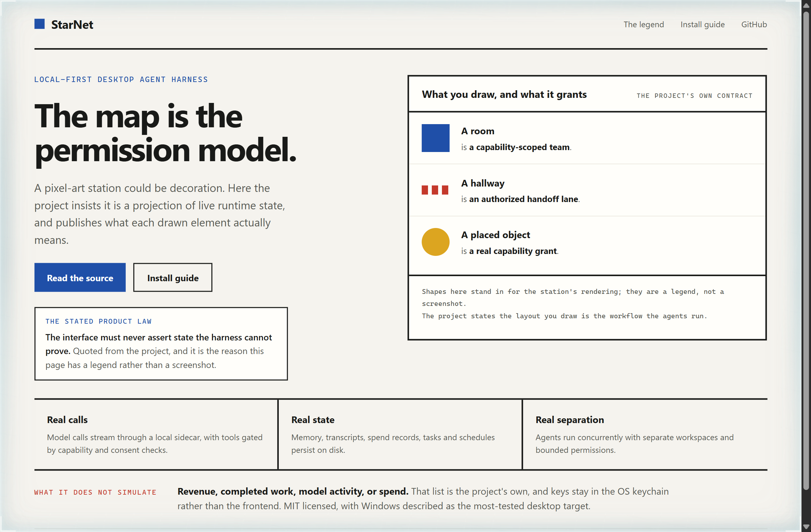This screenshot has width=811, height=532.
Task: Click the red hallway dashes icon
Action: 435,190
